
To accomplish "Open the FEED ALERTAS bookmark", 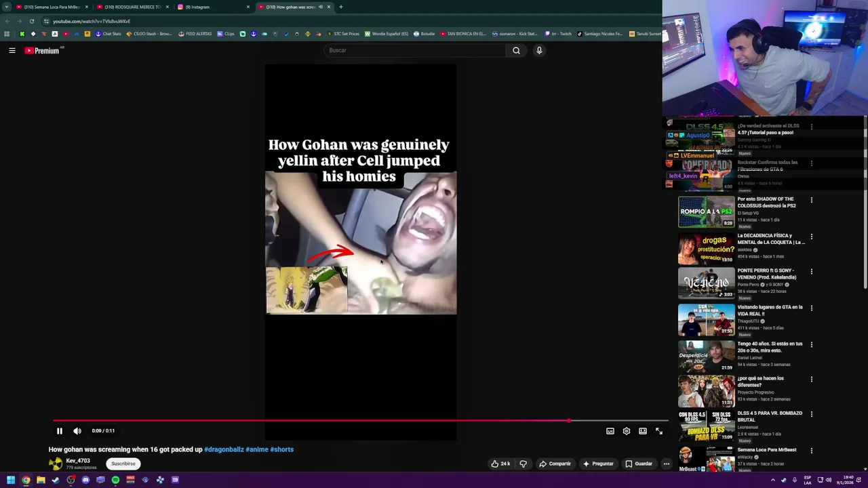I will tap(195, 34).
